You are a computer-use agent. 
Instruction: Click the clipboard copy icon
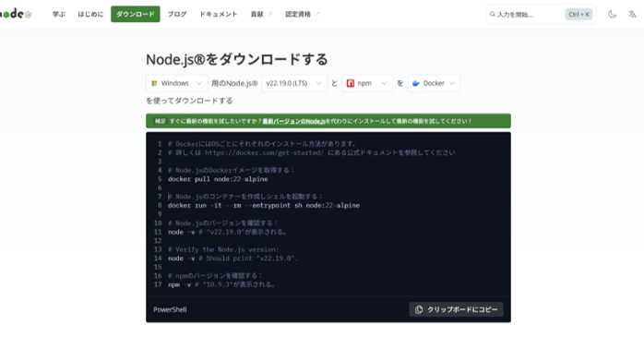click(419, 309)
